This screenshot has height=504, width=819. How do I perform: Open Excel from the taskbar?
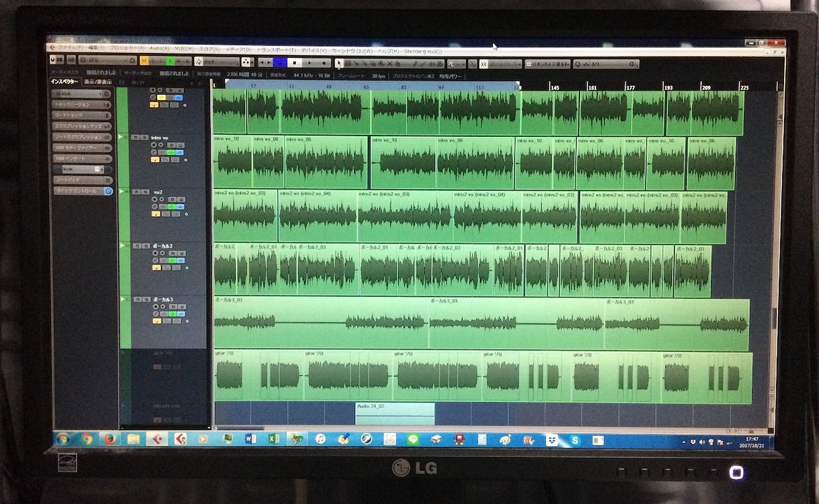coord(274,440)
